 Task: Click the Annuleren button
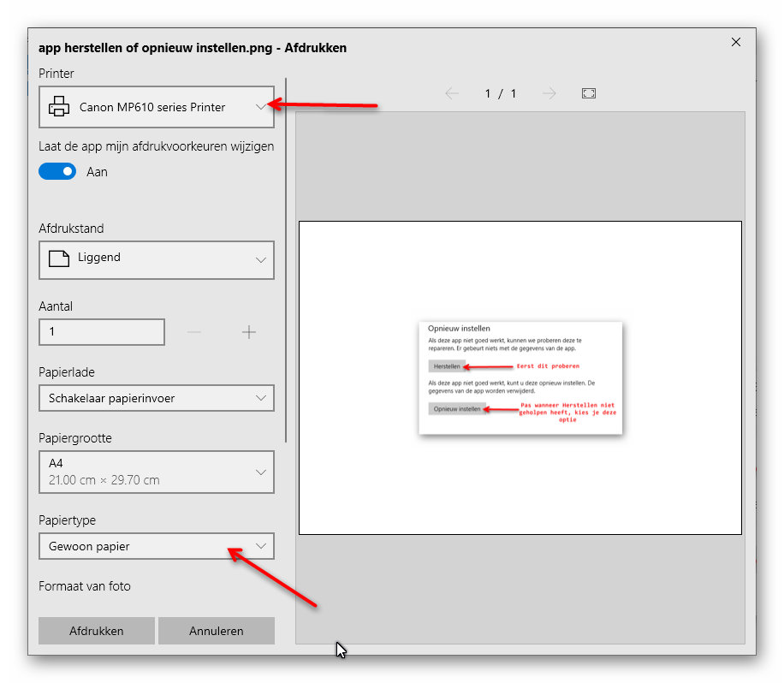tap(217, 631)
